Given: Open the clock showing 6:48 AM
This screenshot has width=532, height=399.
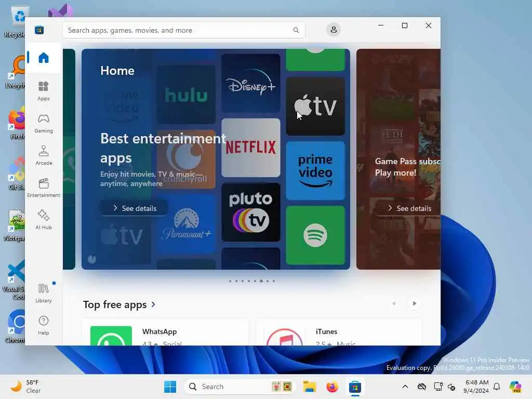Looking at the screenshot, I should [476, 387].
